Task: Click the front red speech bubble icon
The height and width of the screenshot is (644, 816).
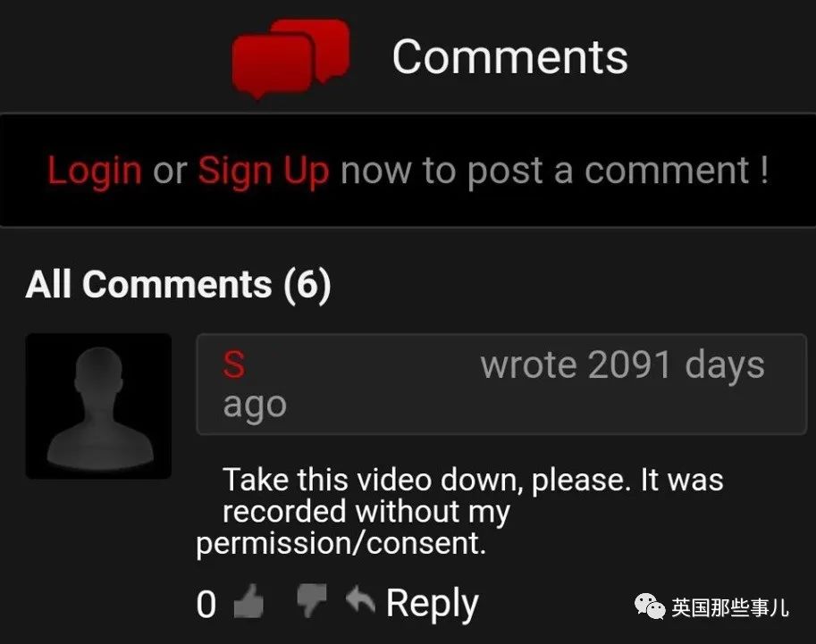Action: pos(273,65)
